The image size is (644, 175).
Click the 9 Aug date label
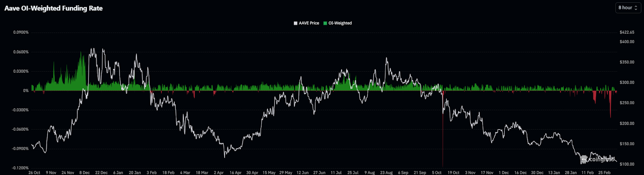pos(369,173)
